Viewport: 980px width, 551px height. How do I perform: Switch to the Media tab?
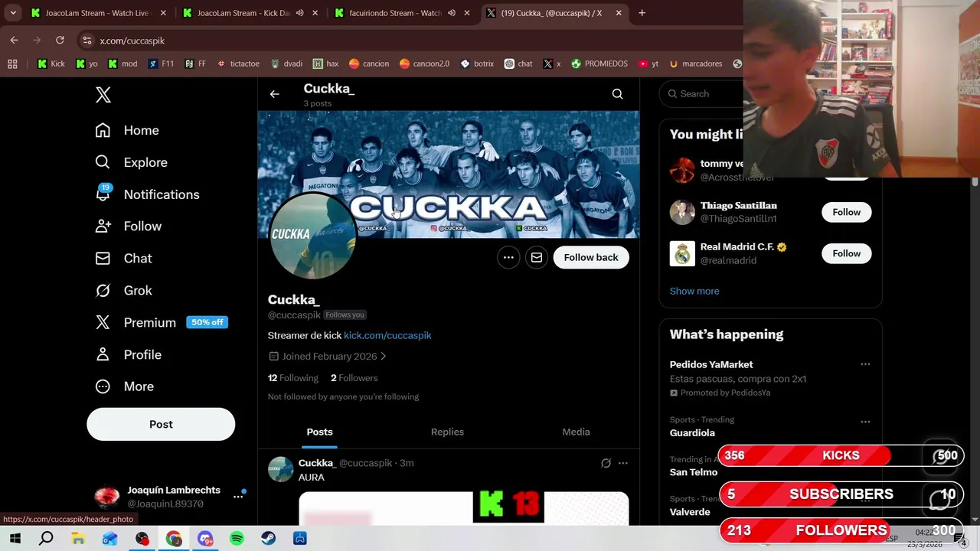point(576,432)
